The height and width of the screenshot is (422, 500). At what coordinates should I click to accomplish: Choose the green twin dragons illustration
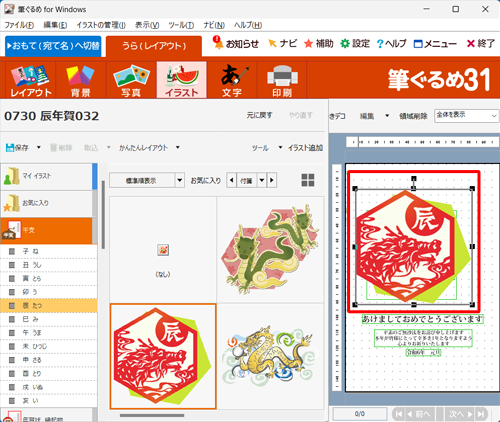[270, 250]
